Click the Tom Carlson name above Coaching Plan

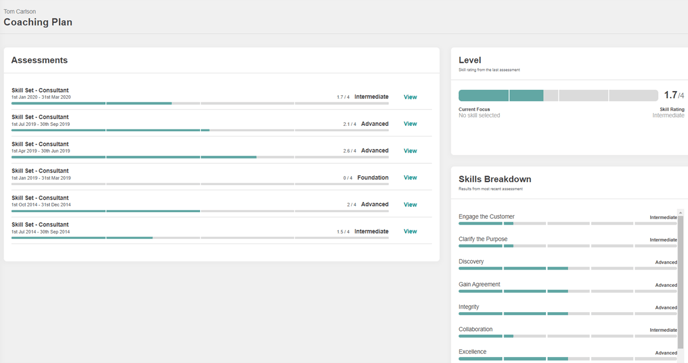pyautogui.click(x=20, y=11)
